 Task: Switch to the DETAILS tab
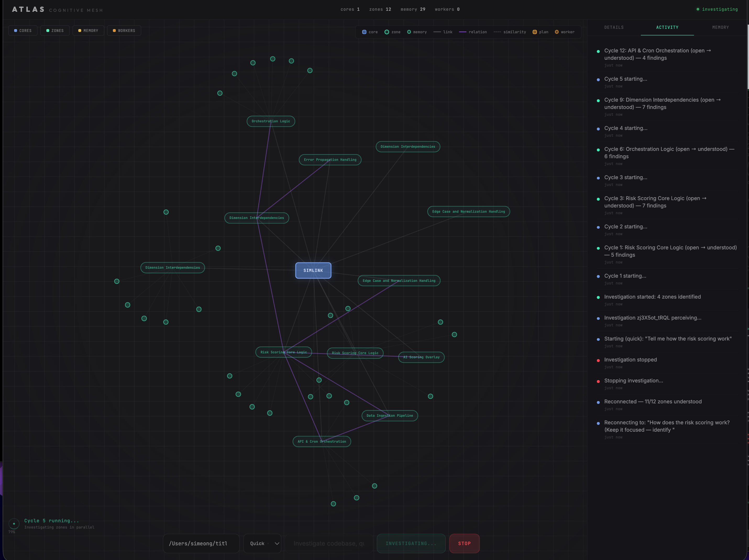[614, 28]
